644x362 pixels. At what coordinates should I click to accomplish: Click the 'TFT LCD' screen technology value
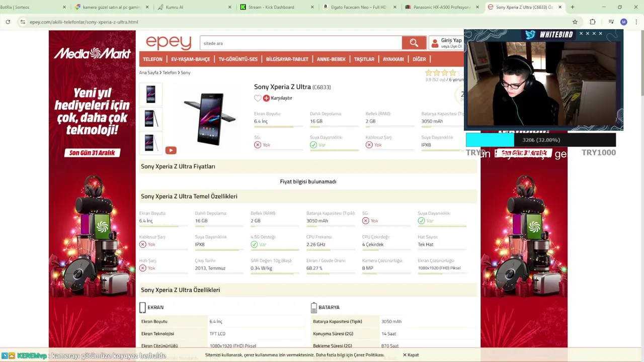coord(217,334)
